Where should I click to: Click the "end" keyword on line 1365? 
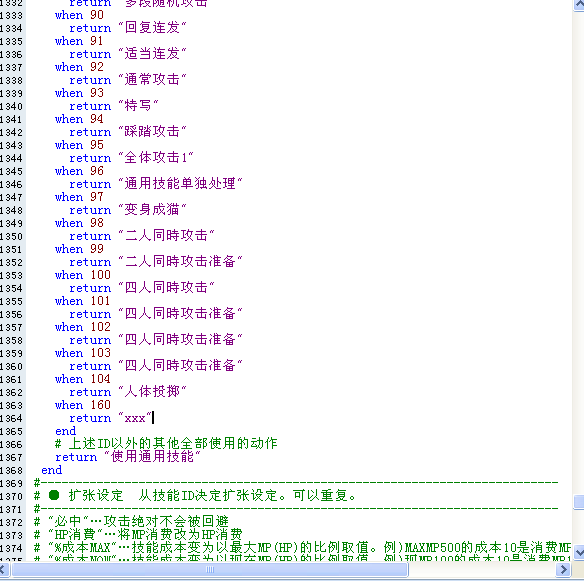(x=66, y=431)
